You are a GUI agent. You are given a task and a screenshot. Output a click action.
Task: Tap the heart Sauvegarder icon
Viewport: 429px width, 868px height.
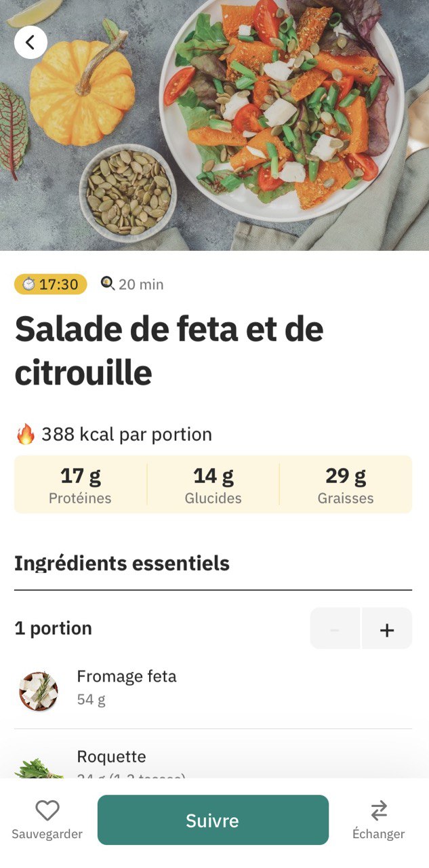click(47, 810)
